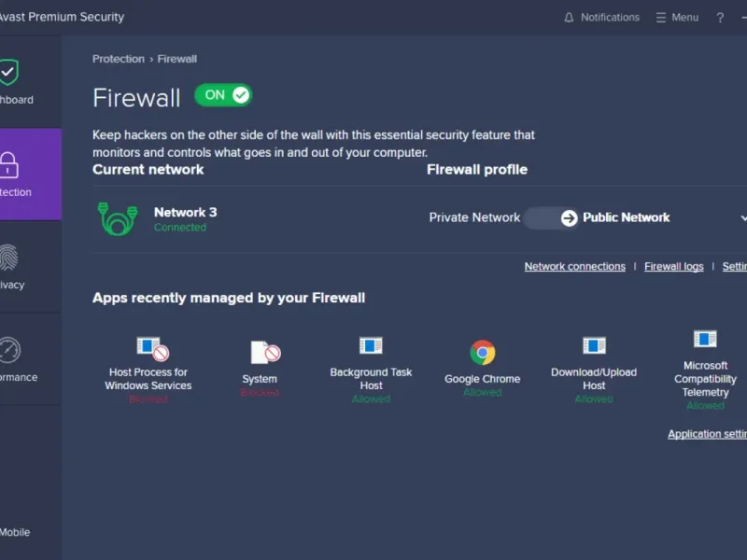Turn off the Firewall ON switch
Image resolution: width=747 pixels, height=560 pixels.
tap(223, 95)
